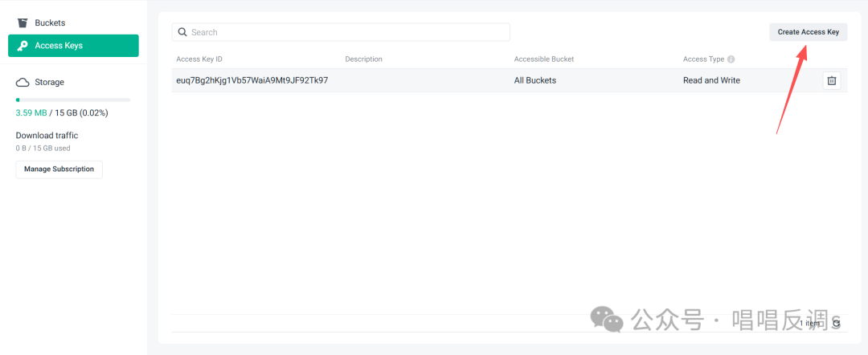Screen dimensions: 868x355
Task: Click the info icon next to Access Type
Action: coord(731,59)
